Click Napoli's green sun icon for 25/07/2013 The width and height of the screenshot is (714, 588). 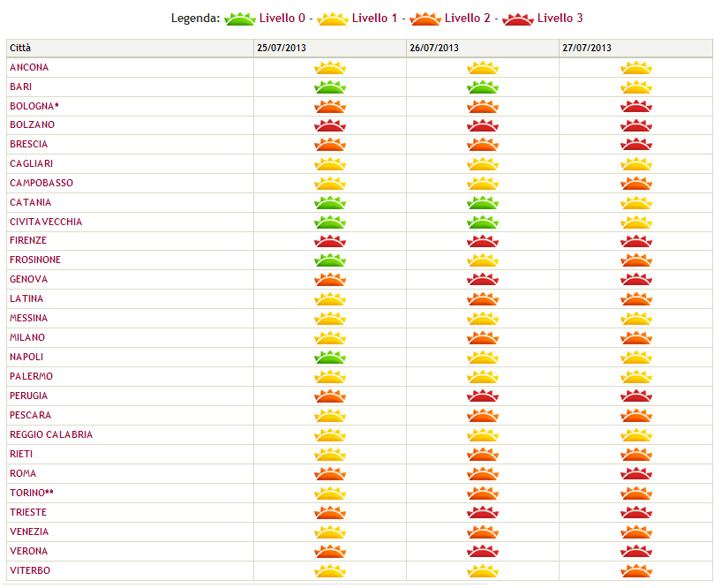click(330, 357)
